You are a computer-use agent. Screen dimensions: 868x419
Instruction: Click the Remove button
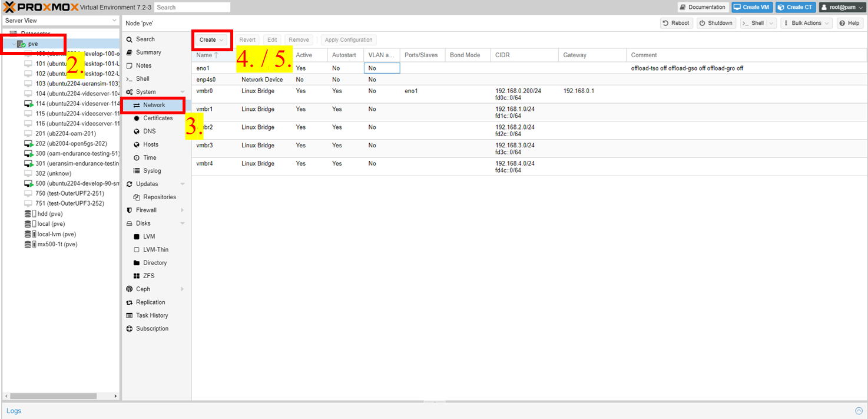(x=299, y=40)
